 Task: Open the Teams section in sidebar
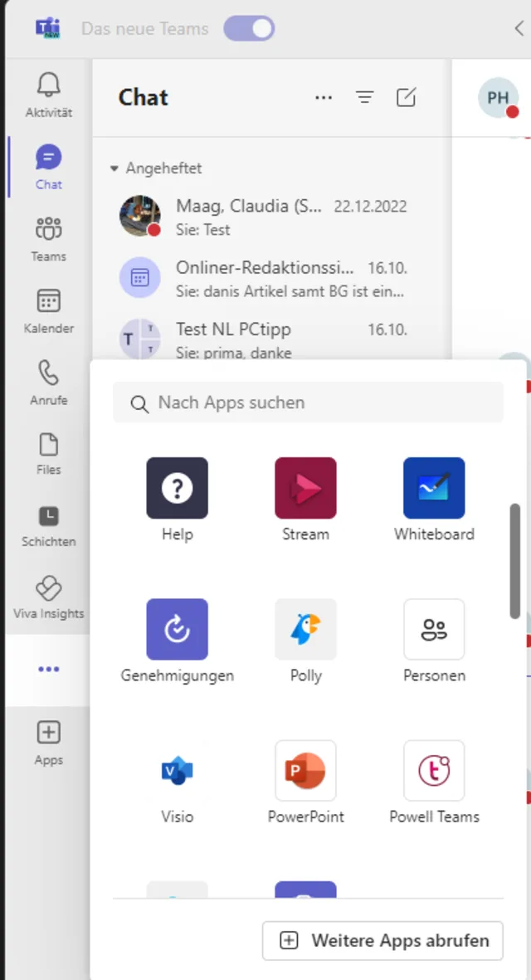click(49, 239)
